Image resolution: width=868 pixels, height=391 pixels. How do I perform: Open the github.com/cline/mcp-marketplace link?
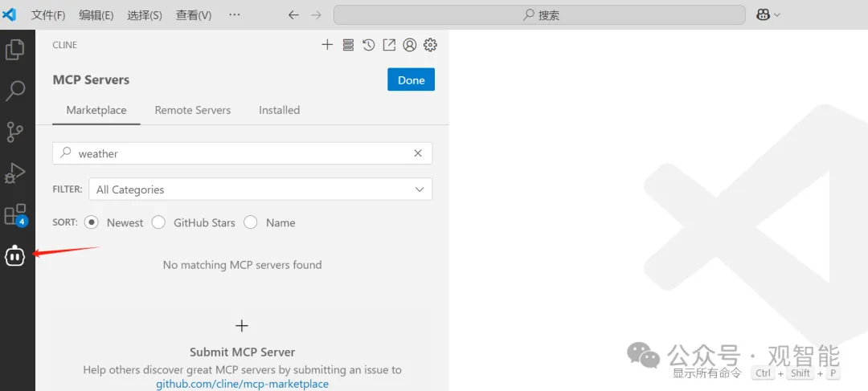tap(243, 383)
